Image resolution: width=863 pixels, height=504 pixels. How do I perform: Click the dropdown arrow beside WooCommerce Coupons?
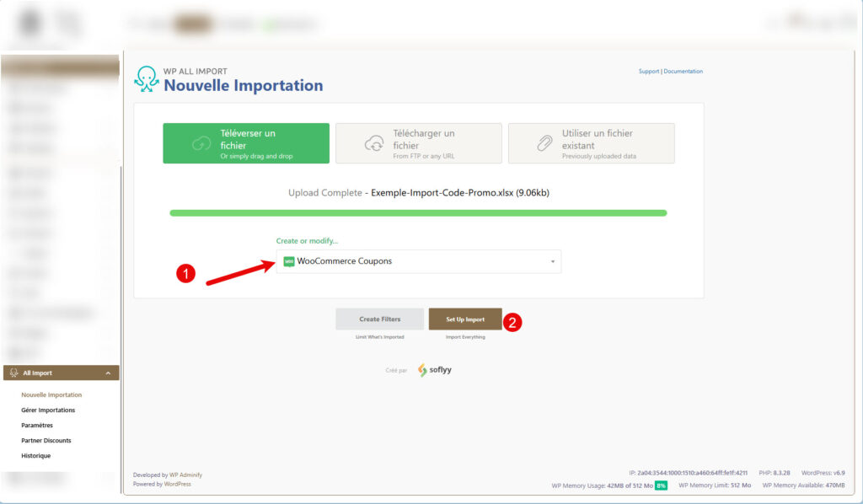click(x=553, y=262)
